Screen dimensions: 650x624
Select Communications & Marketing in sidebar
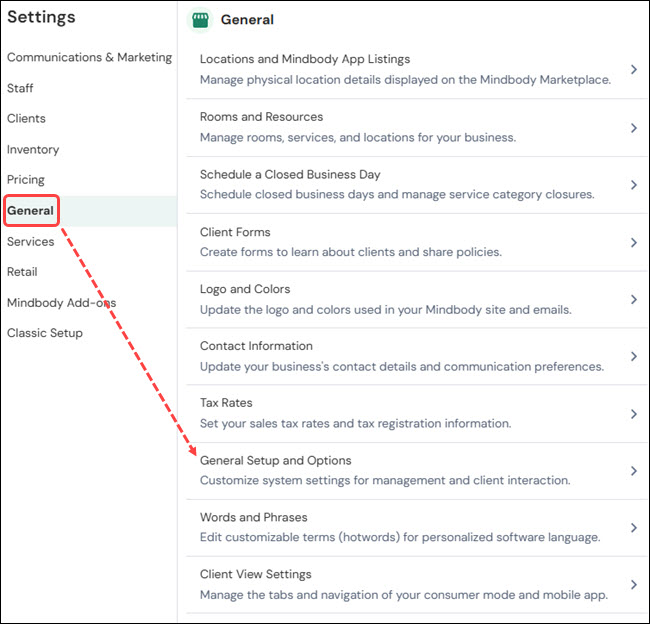[89, 57]
